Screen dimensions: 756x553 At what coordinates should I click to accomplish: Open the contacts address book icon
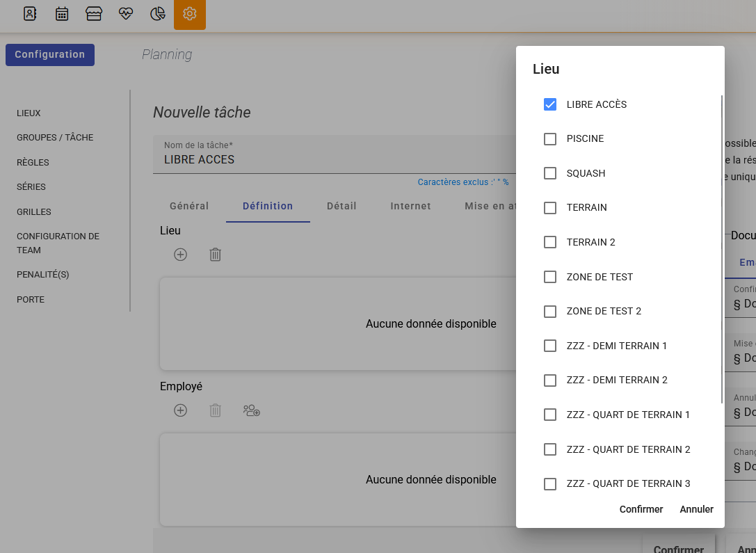tap(30, 14)
